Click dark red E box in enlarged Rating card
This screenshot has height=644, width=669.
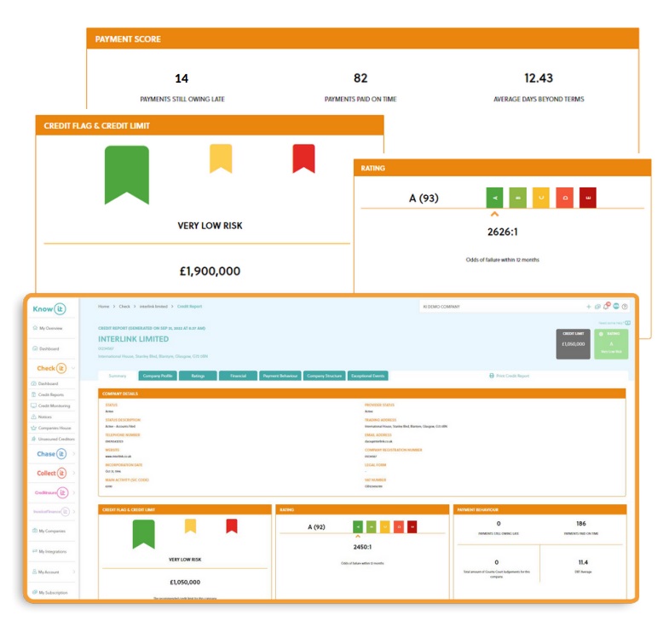587,198
